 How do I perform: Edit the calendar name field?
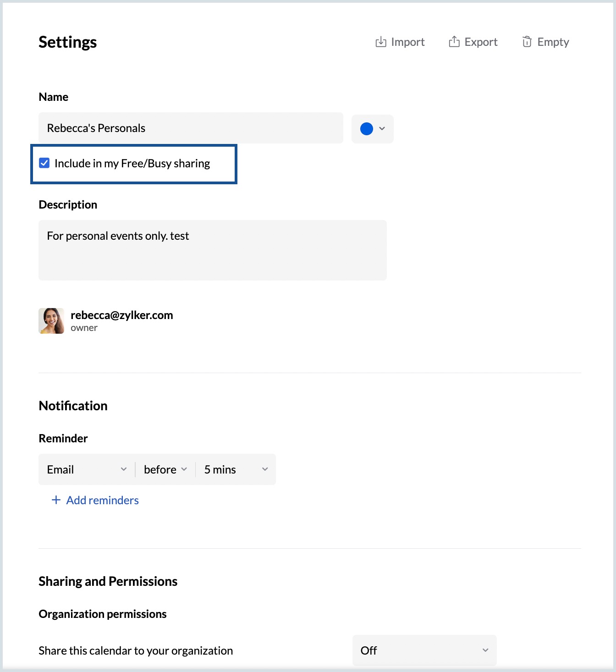(191, 128)
